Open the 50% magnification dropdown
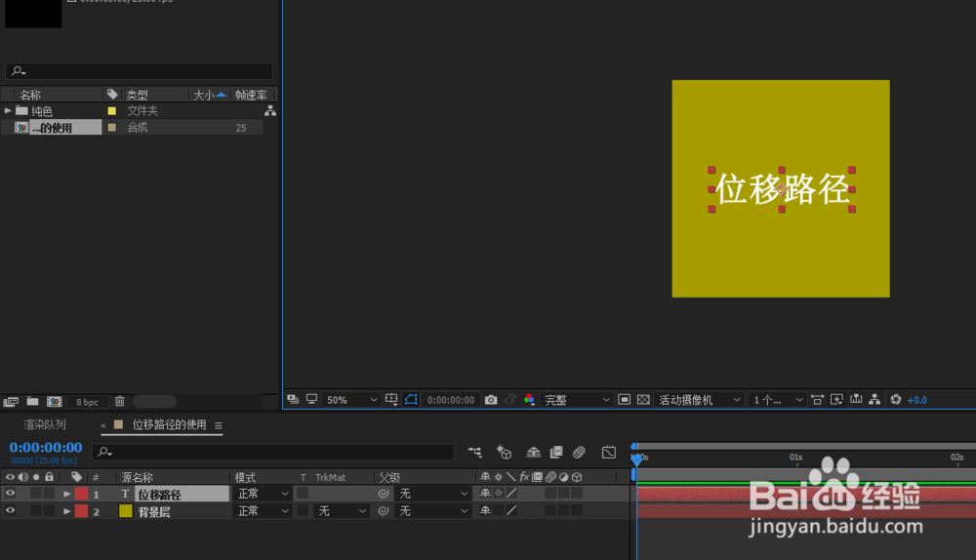The width and height of the screenshot is (976, 560). (351, 399)
